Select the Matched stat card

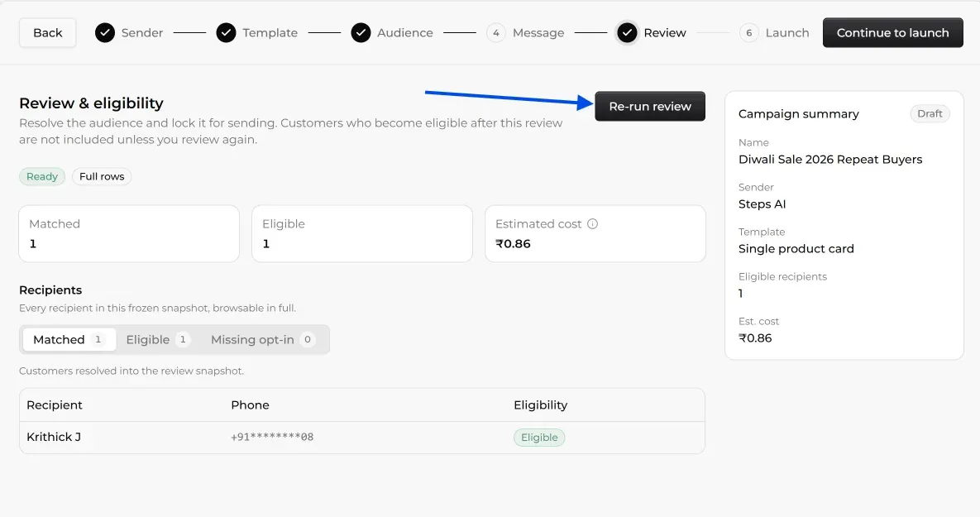129,234
